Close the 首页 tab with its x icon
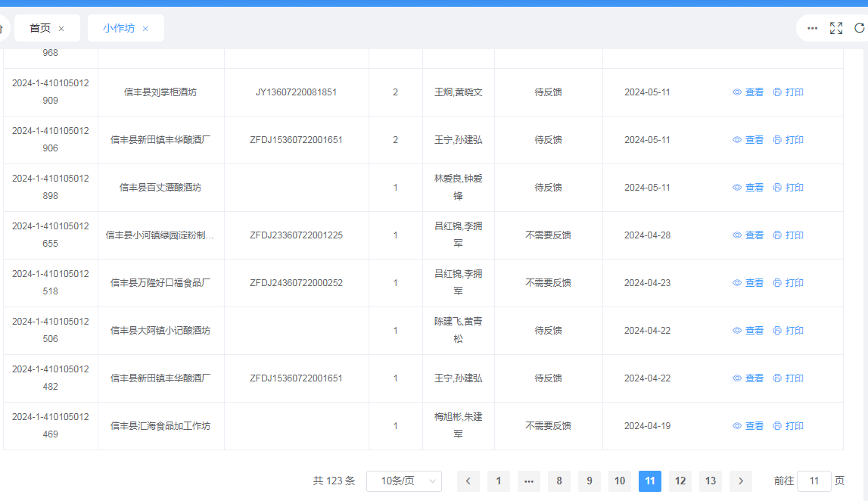The height and width of the screenshot is (501, 868). pyautogui.click(x=61, y=29)
